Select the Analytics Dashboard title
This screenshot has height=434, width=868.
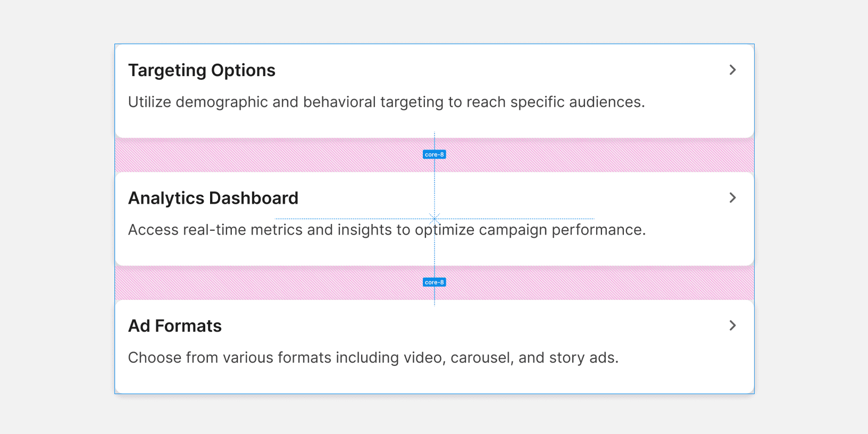[x=213, y=198]
